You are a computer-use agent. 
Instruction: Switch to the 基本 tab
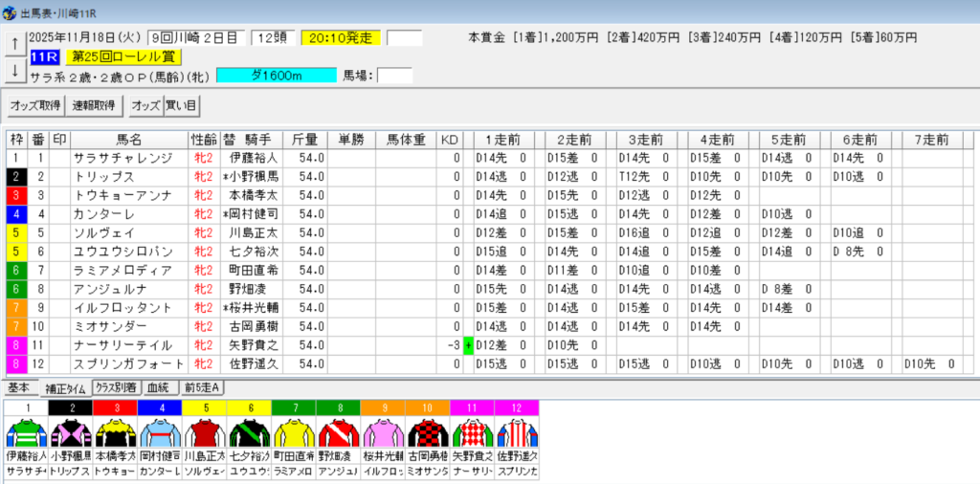[19, 387]
